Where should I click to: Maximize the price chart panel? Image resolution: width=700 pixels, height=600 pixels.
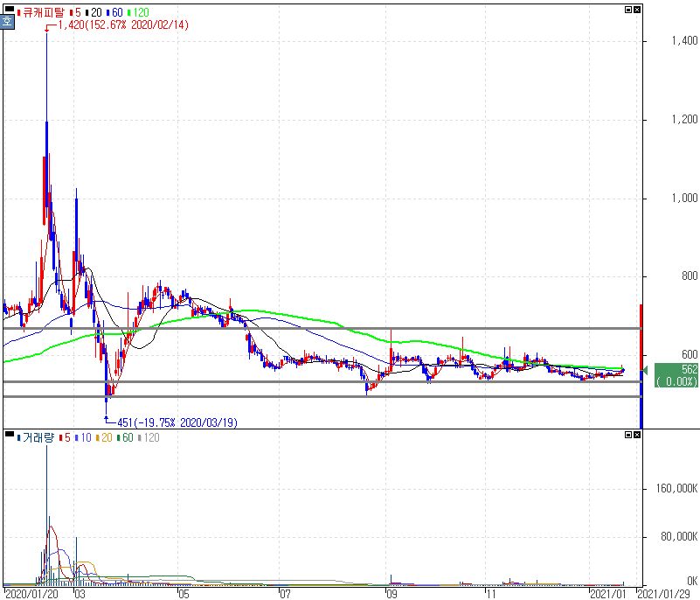pos(628,10)
